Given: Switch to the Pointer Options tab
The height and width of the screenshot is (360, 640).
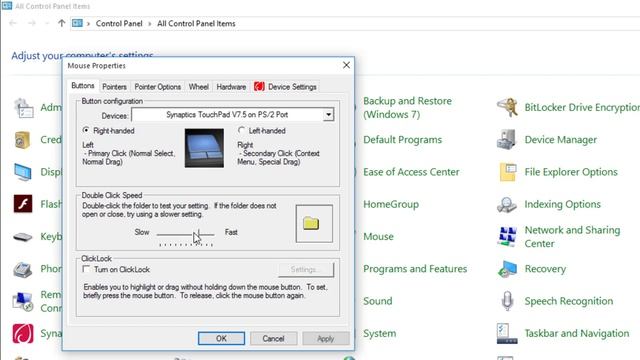Looking at the screenshot, I should (158, 87).
